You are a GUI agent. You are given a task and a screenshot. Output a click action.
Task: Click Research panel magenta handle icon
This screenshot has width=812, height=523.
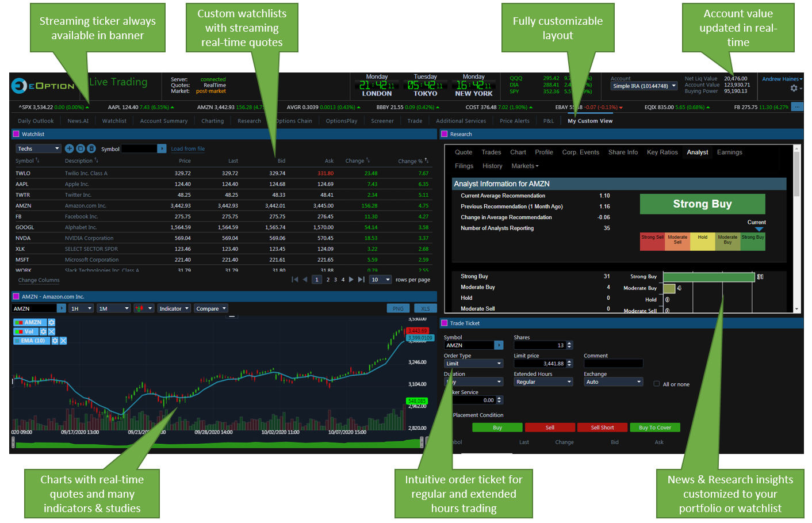tap(445, 134)
